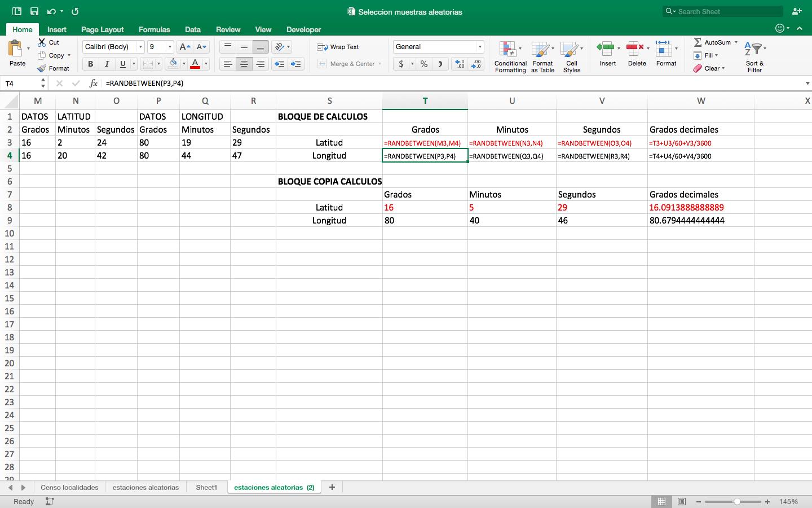Image resolution: width=812 pixels, height=508 pixels.
Task: Toggle Underline formatting
Action: pyautogui.click(x=122, y=64)
